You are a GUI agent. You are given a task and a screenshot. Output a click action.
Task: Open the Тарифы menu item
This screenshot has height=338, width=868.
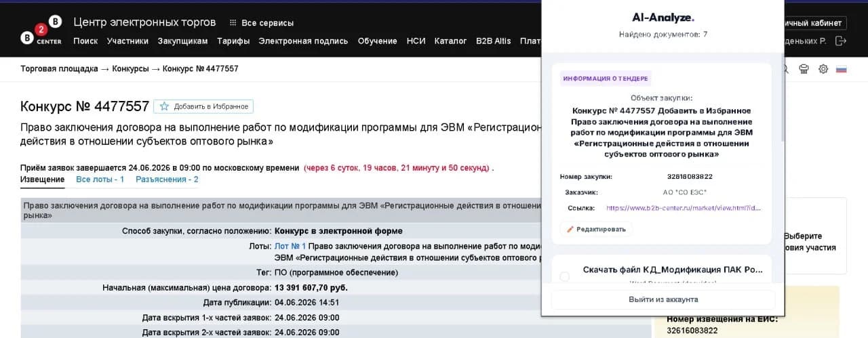[x=233, y=41]
